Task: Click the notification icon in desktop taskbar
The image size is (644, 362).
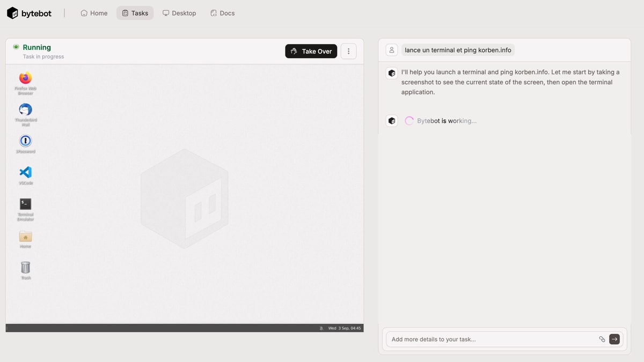Action: pos(321,328)
